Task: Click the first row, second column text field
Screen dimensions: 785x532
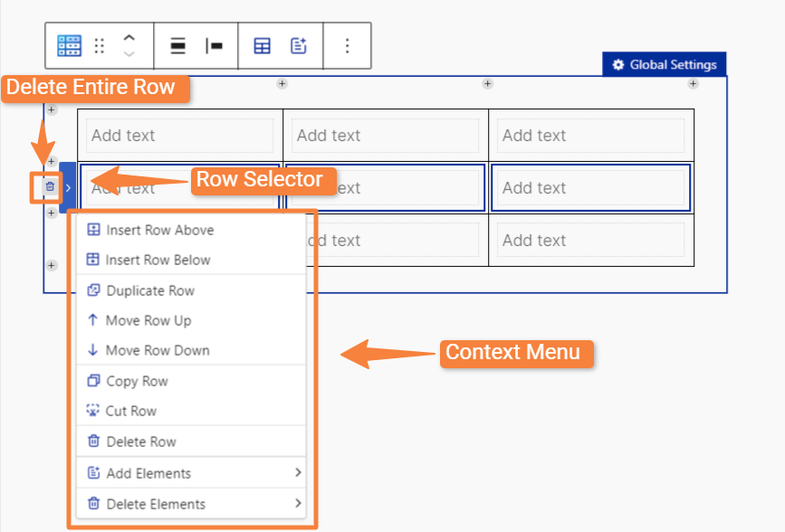Action: pyautogui.click(x=385, y=135)
